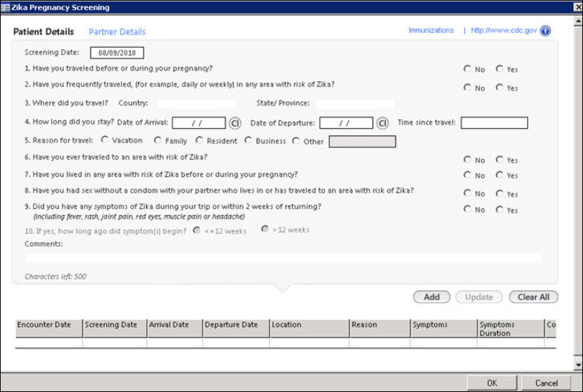Click the Other reason text field
Viewport: 583px width, 392px height.
(362, 142)
